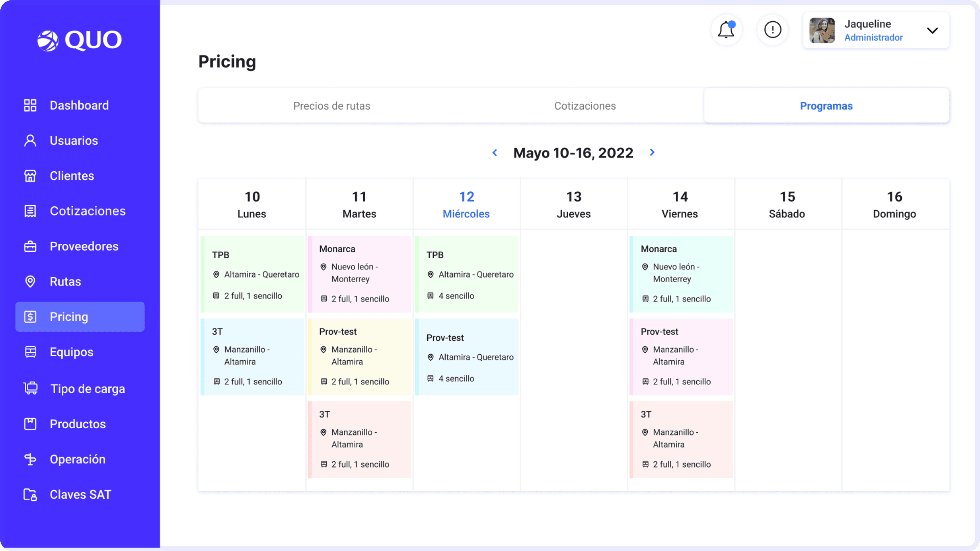Click the QUO logo
This screenshot has width=980, height=551.
click(x=80, y=40)
